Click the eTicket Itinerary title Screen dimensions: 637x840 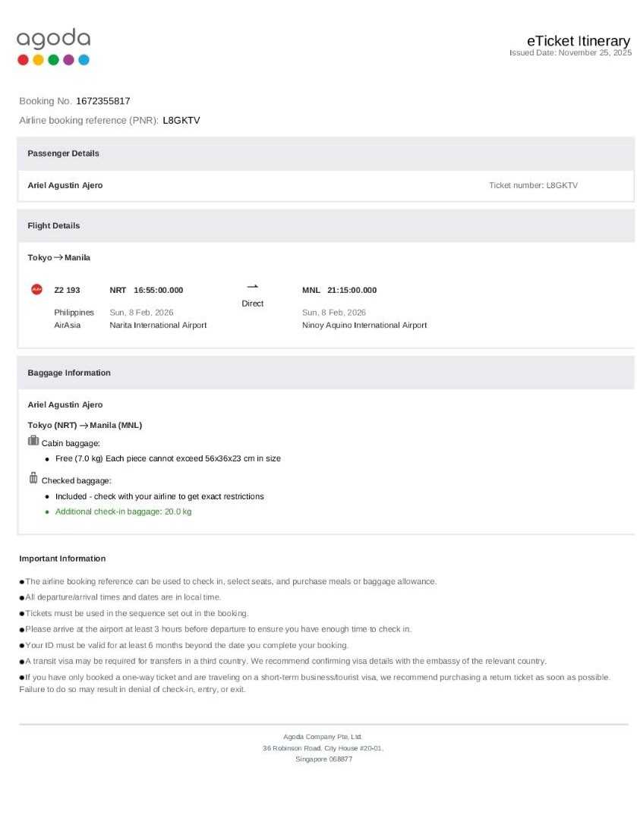[x=579, y=41]
